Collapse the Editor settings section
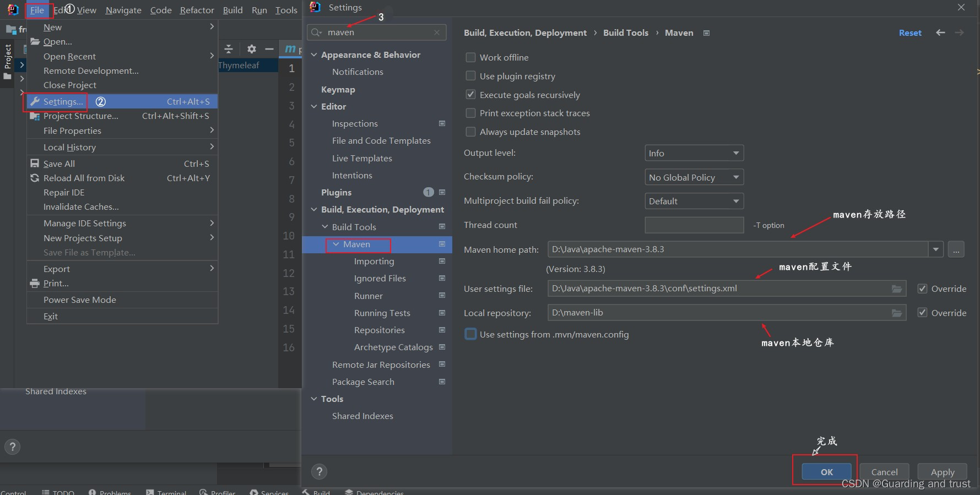This screenshot has width=980, height=495. [x=314, y=106]
